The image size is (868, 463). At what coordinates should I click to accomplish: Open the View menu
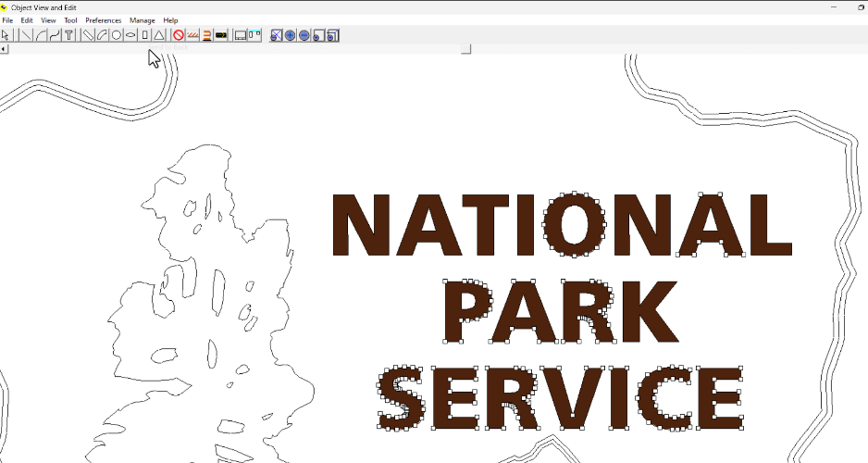pos(48,20)
